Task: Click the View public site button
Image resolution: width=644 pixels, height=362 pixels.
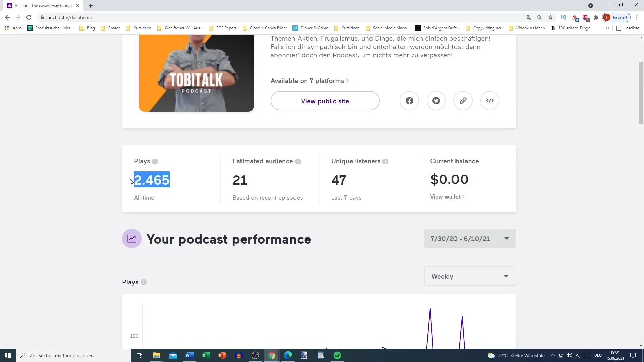Action: pyautogui.click(x=325, y=101)
